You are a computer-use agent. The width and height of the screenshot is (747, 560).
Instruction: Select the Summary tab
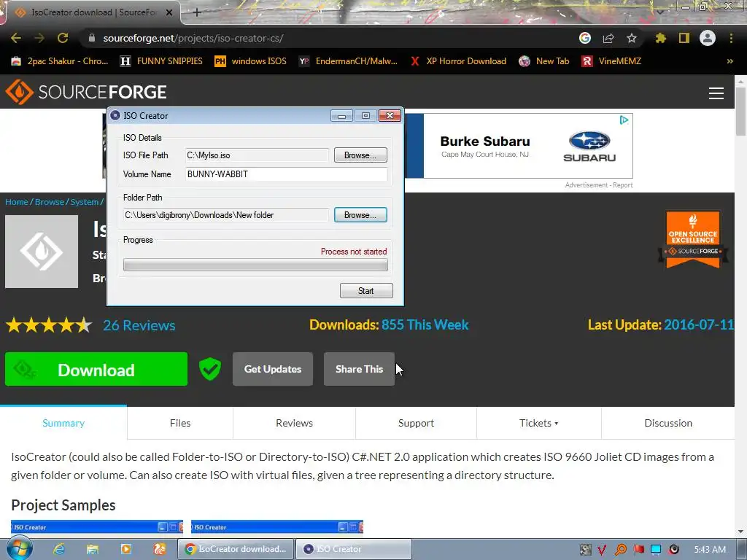(63, 423)
